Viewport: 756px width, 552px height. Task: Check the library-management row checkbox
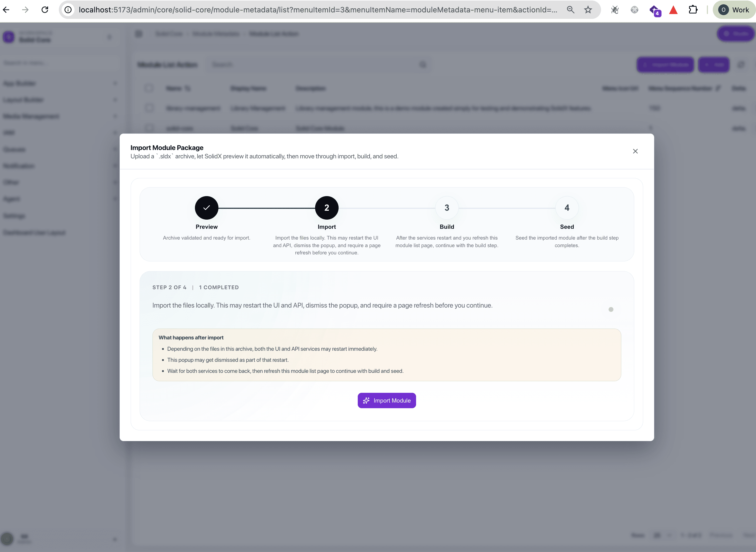pyautogui.click(x=149, y=108)
